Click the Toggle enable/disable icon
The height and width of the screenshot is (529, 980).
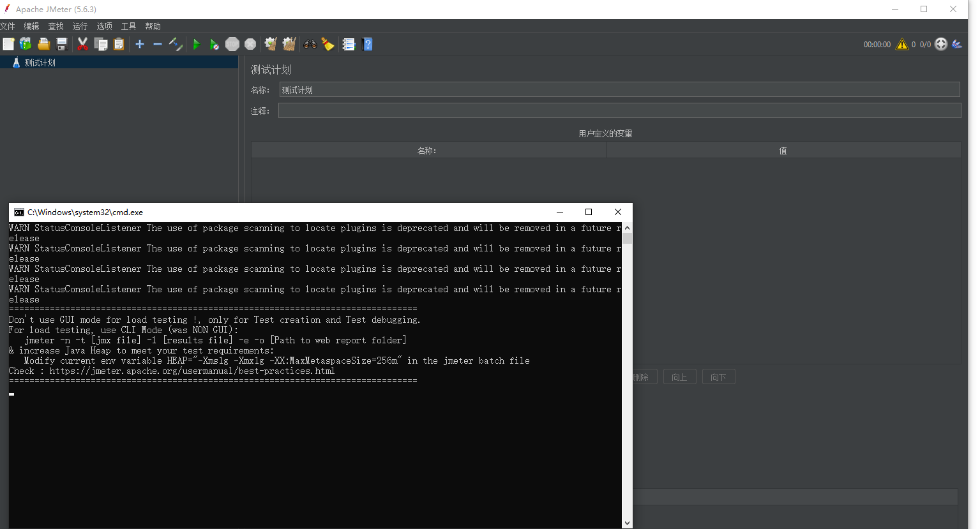pyautogui.click(x=176, y=44)
